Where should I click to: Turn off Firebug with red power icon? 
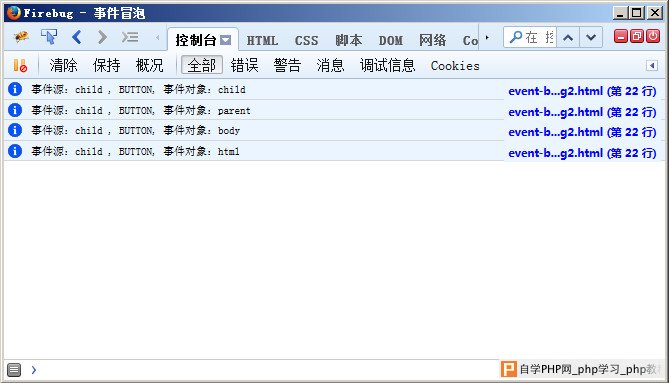click(x=653, y=37)
